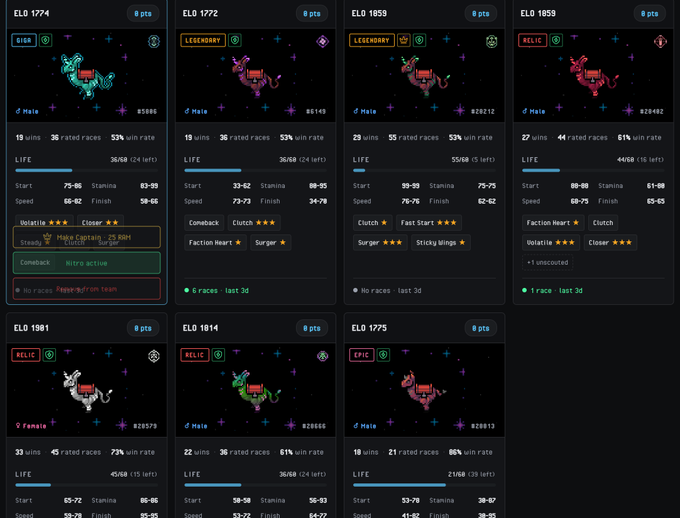Click the shield badge on the 27-wins Relic card
The width and height of the screenshot is (680, 518).
556,40
